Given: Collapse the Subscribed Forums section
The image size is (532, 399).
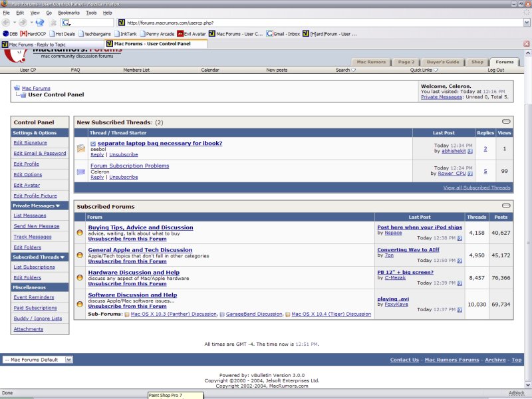Looking at the screenshot, I should click(x=506, y=205).
